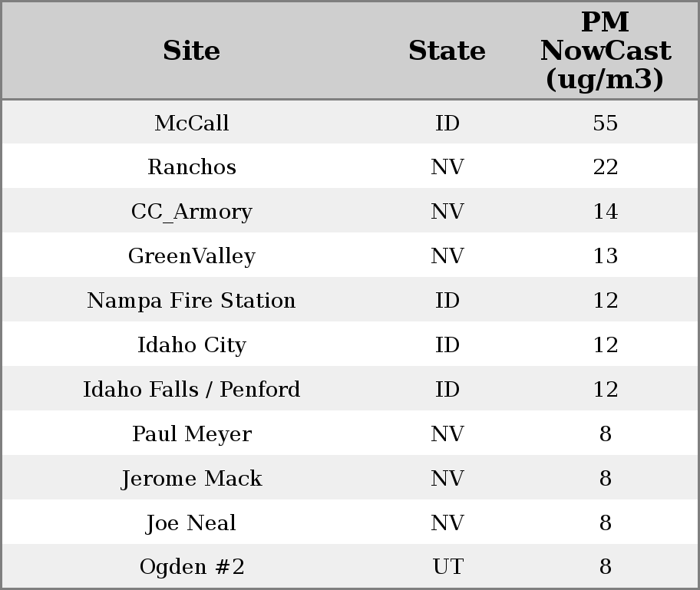Click the PM value 14 for CC_Armory
Screen dimensions: 700x590
605,212
